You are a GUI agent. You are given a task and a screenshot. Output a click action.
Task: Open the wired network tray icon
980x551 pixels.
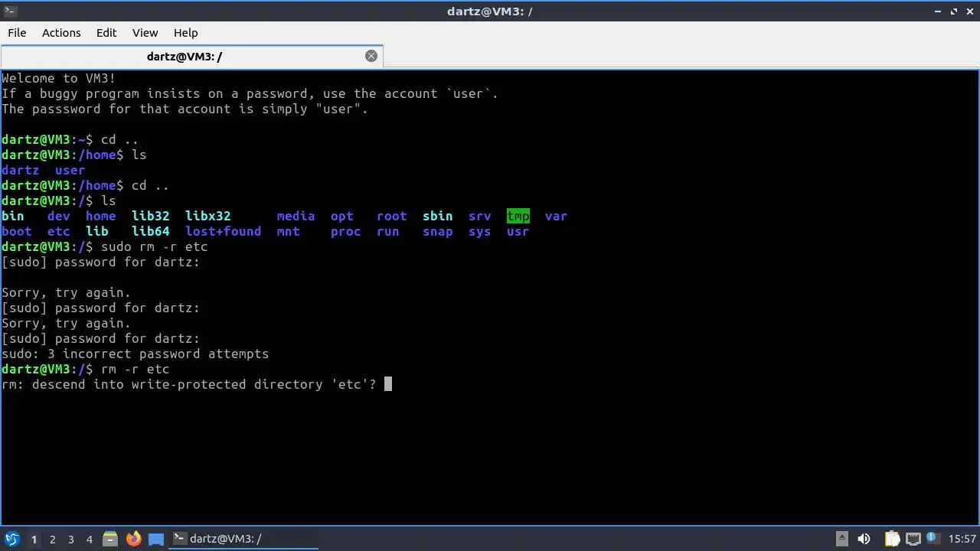coord(913,539)
